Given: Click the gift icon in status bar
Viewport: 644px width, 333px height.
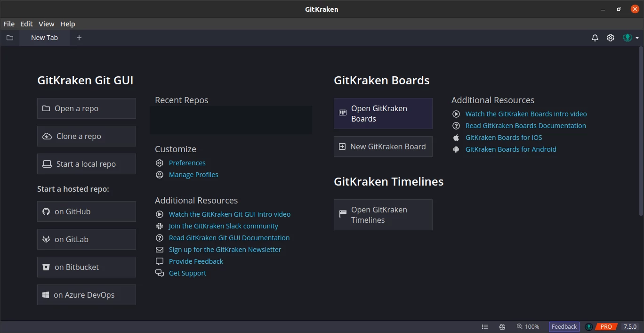Looking at the screenshot, I should 502,327.
